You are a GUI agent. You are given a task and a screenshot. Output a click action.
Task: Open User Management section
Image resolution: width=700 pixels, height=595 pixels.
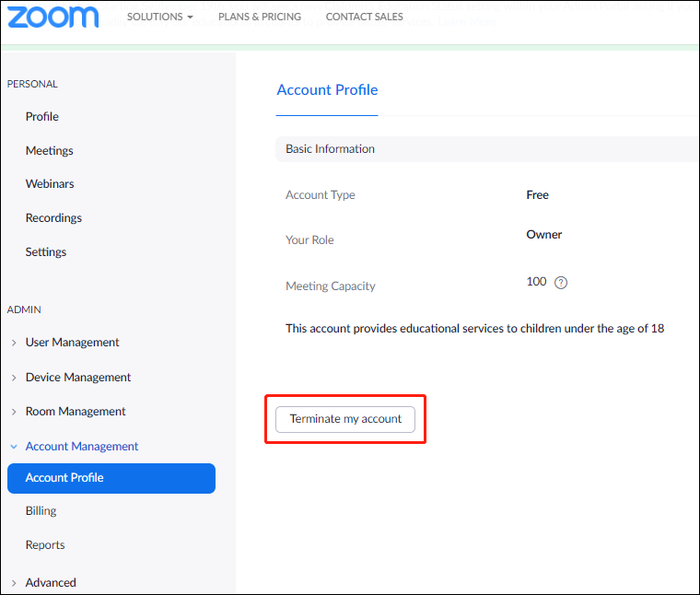click(x=73, y=343)
